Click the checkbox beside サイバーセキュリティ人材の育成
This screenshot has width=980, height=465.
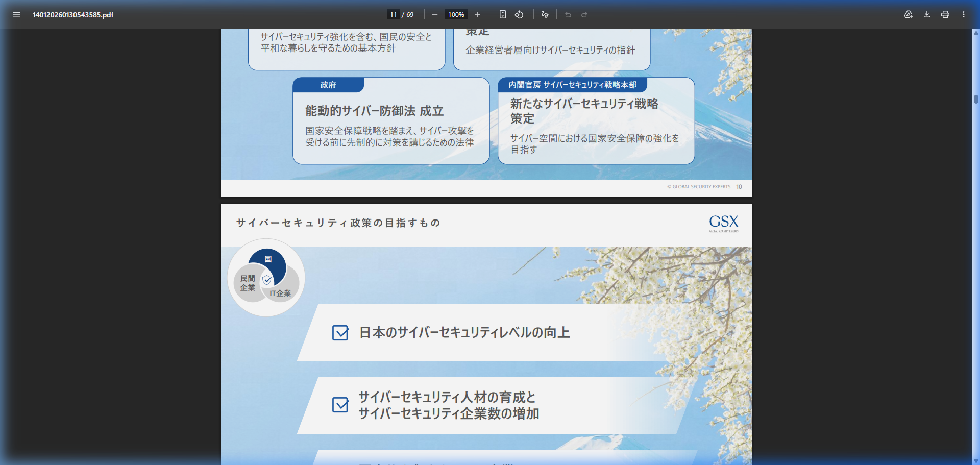point(340,405)
